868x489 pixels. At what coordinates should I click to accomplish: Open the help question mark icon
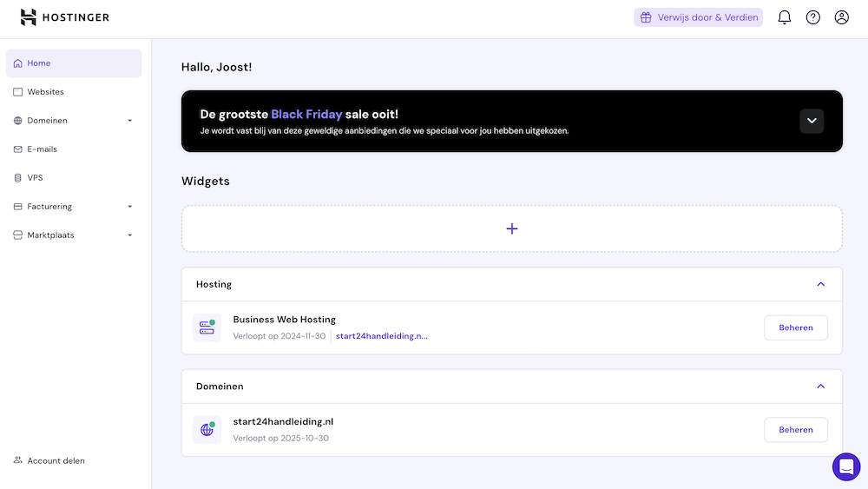(812, 17)
